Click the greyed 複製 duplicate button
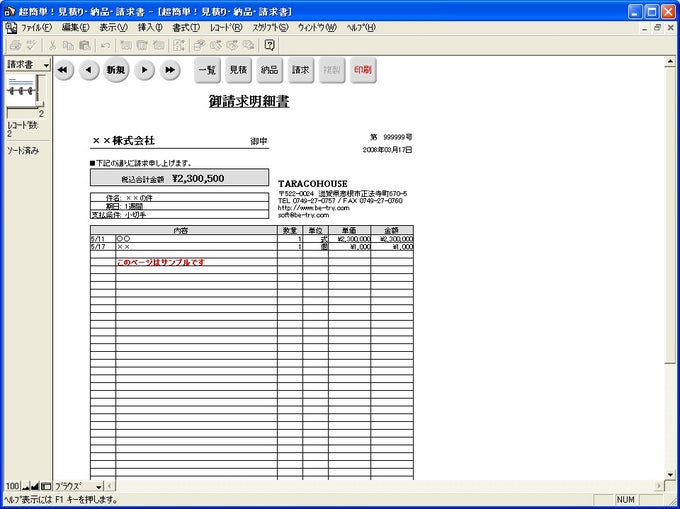The height and width of the screenshot is (509, 680). 332,70
